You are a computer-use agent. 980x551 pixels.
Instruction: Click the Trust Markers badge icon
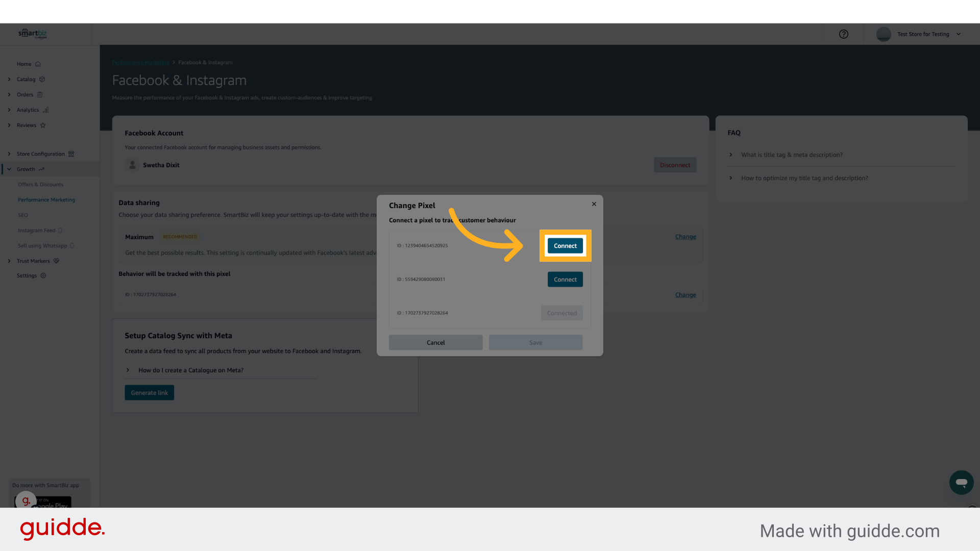pos(57,261)
